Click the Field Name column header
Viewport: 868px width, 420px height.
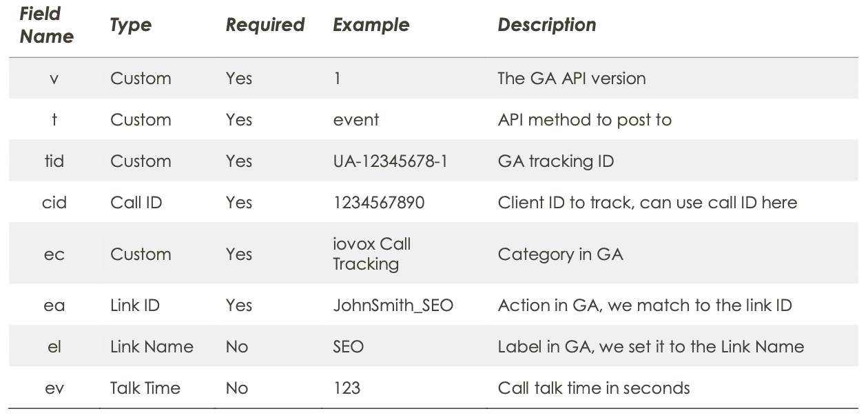tap(46, 25)
